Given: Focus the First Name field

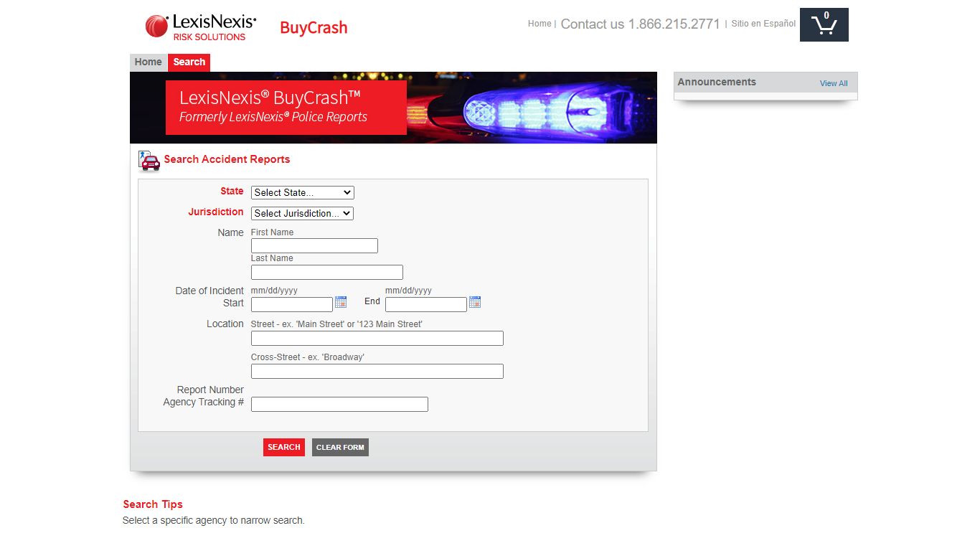Looking at the screenshot, I should pos(314,246).
